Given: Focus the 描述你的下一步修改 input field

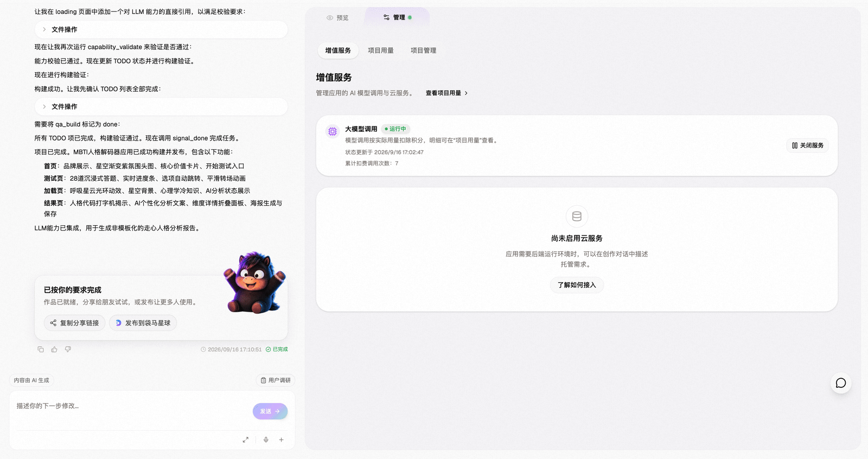Looking at the screenshot, I should [x=130, y=411].
